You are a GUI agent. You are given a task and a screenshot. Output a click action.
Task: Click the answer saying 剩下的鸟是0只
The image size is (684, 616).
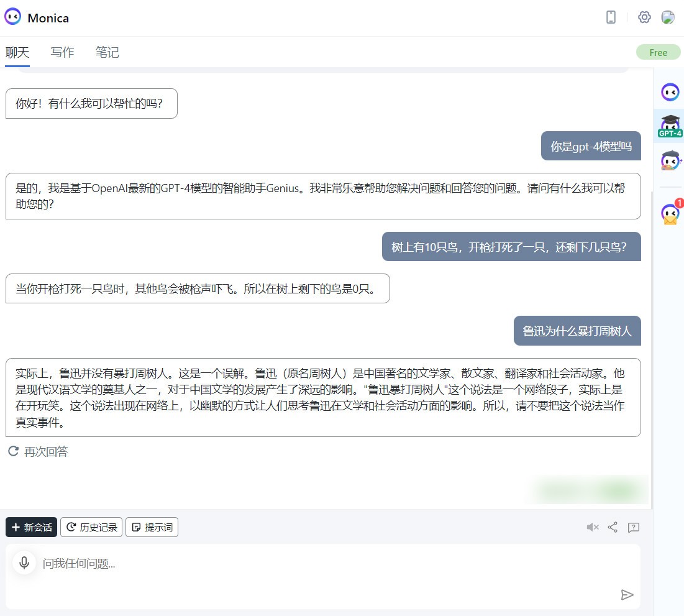(x=198, y=288)
